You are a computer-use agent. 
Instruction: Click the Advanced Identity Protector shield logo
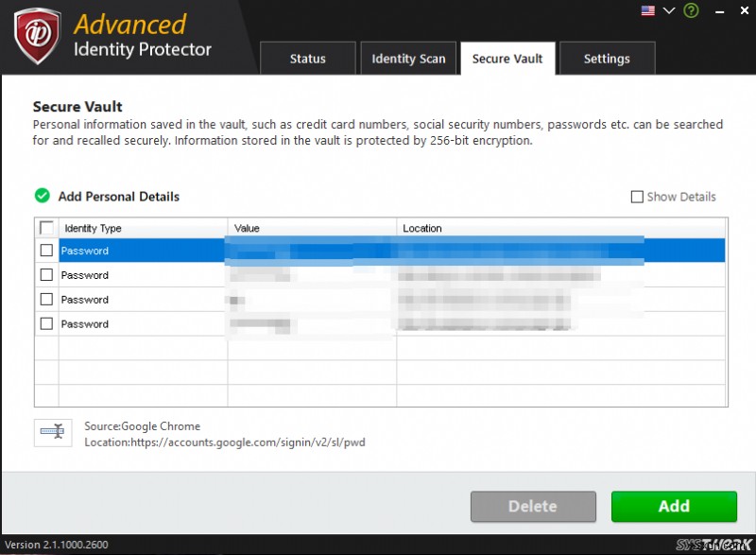click(38, 36)
